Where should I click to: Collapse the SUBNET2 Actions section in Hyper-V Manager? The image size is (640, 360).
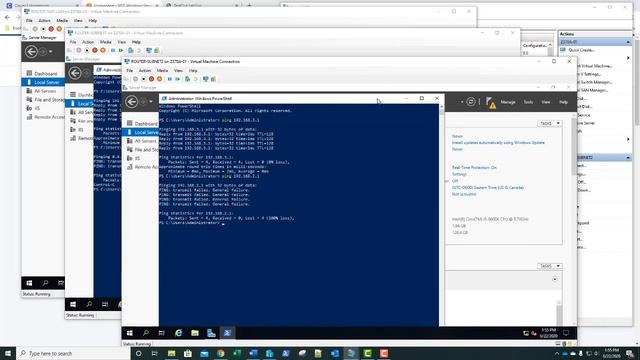[628, 158]
